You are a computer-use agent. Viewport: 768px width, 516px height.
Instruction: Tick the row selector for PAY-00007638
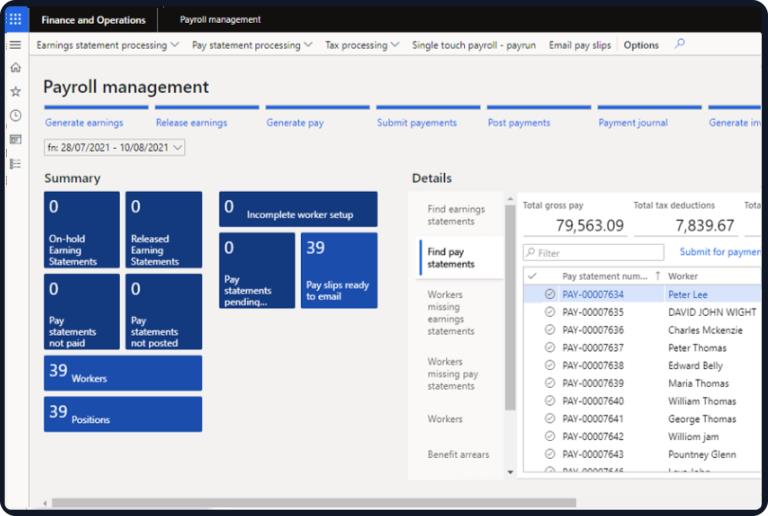coord(550,366)
